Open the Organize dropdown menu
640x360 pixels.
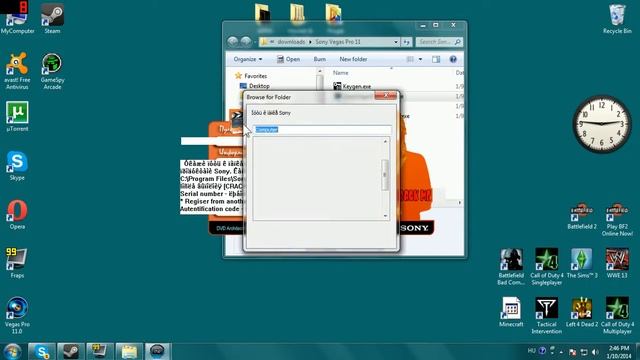pos(248,59)
